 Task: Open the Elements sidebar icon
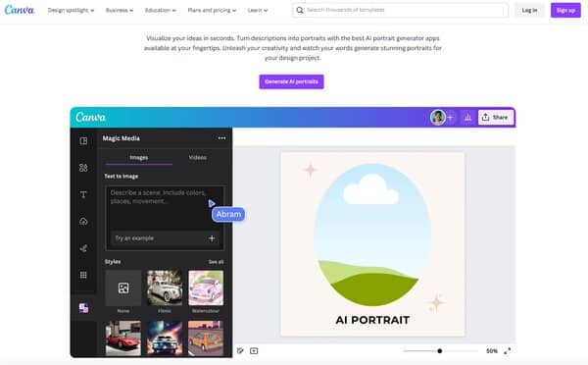coord(83,168)
